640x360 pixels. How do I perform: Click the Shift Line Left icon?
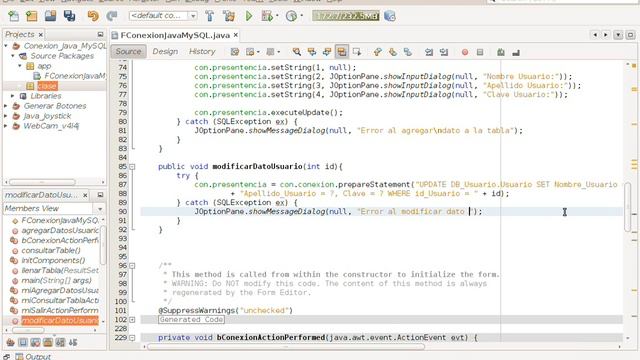[x=429, y=52]
